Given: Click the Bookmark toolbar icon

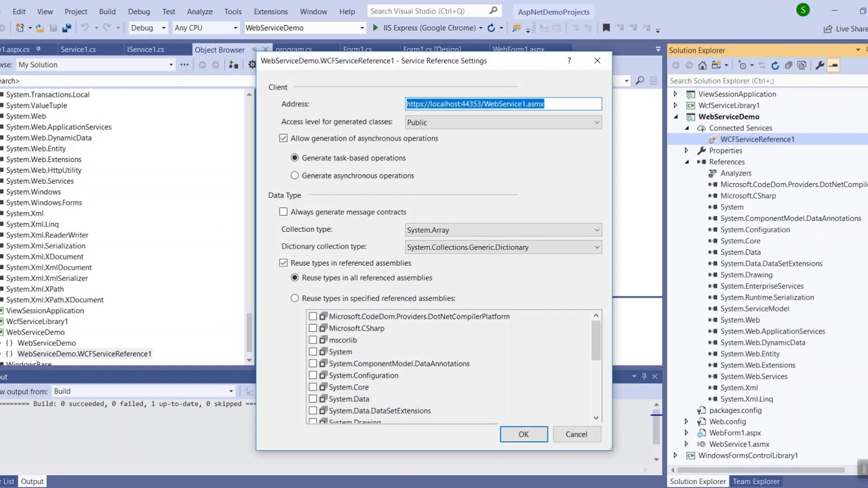Looking at the screenshot, I should point(606,28).
